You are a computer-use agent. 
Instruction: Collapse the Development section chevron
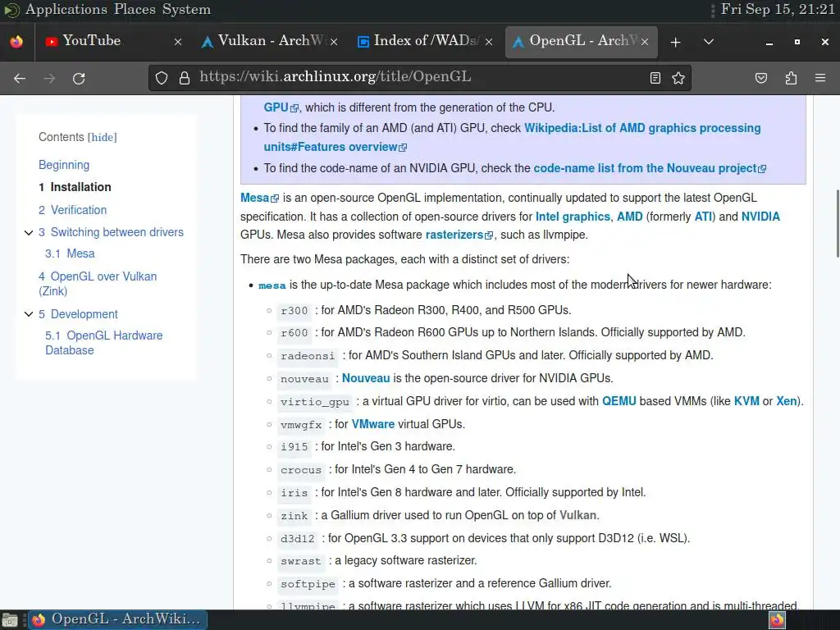coord(29,314)
